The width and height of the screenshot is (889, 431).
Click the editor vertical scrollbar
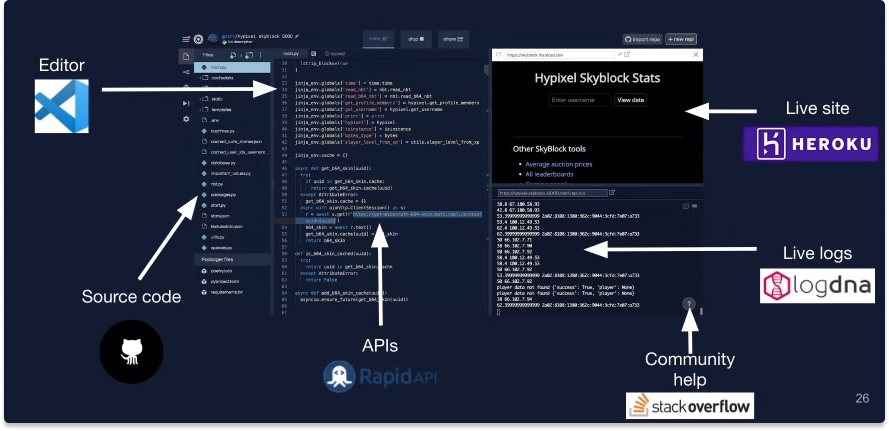[486, 69]
